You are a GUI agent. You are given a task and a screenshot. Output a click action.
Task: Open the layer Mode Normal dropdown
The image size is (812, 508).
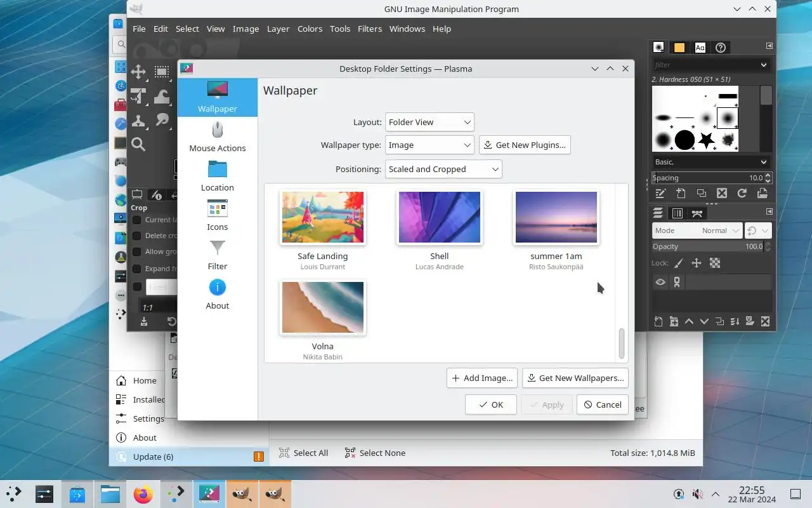[x=697, y=231]
